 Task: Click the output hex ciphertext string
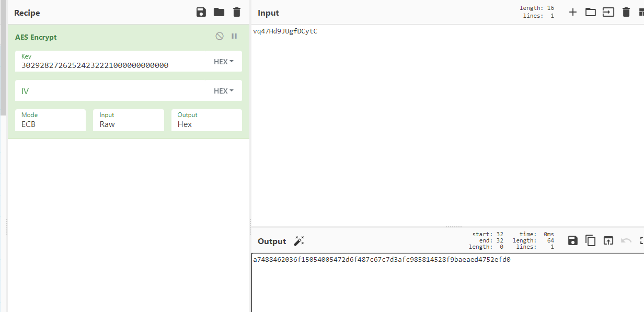(x=382, y=260)
